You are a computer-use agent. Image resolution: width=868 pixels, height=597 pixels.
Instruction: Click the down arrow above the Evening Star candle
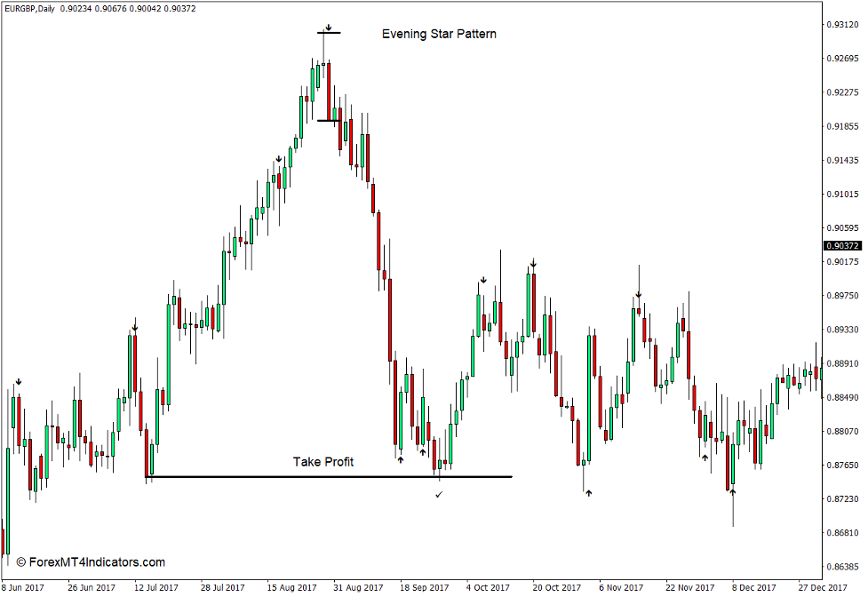pos(328,28)
